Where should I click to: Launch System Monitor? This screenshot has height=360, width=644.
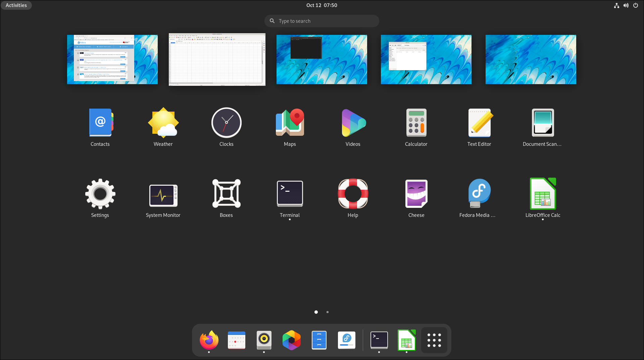point(163,198)
